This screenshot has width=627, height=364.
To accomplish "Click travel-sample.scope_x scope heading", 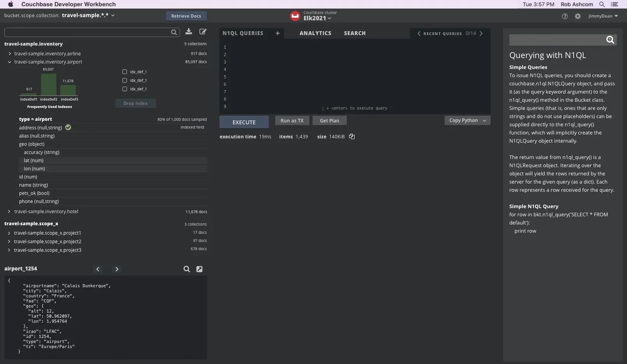I will coord(31,224).
